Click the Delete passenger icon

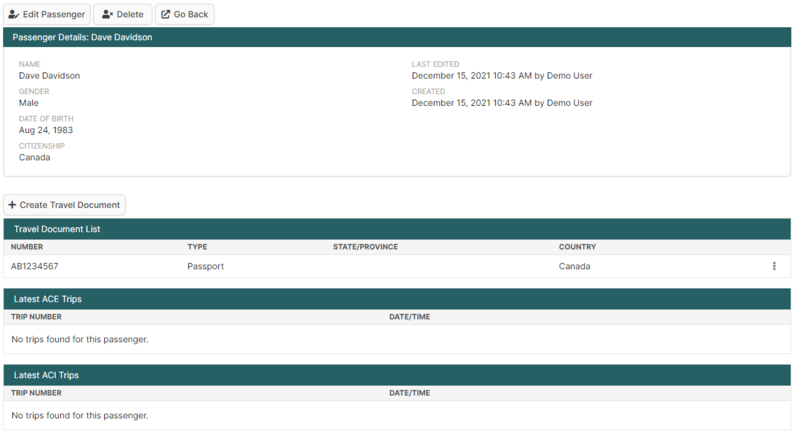(x=107, y=15)
